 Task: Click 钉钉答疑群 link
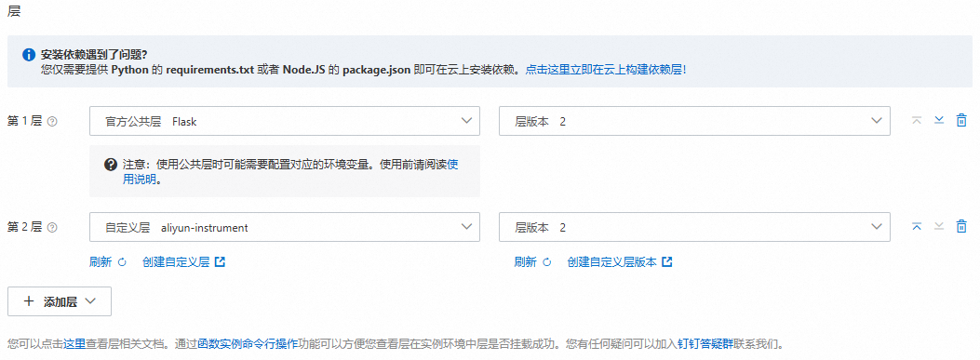[705, 344]
